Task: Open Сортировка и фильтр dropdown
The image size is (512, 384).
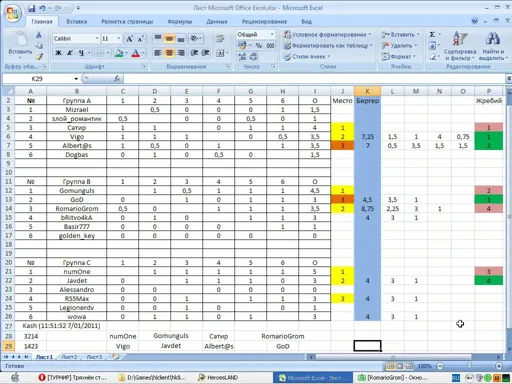Action: 460,47
